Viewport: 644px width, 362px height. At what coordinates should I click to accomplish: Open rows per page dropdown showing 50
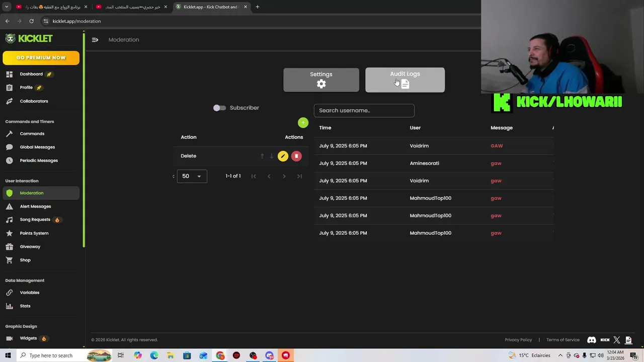point(192,176)
